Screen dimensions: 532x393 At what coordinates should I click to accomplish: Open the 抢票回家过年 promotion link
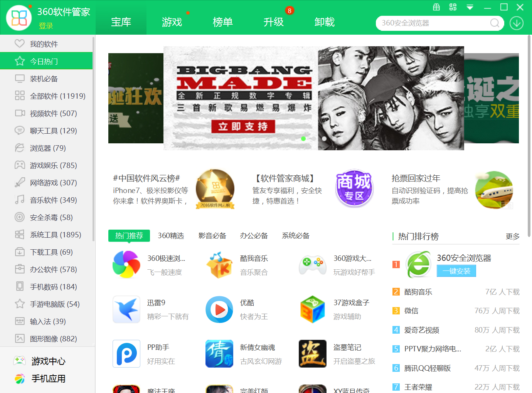pos(416,178)
